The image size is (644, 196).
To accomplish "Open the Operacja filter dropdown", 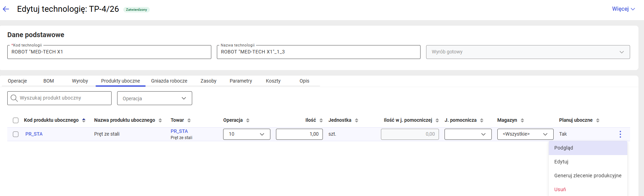I will (x=155, y=98).
